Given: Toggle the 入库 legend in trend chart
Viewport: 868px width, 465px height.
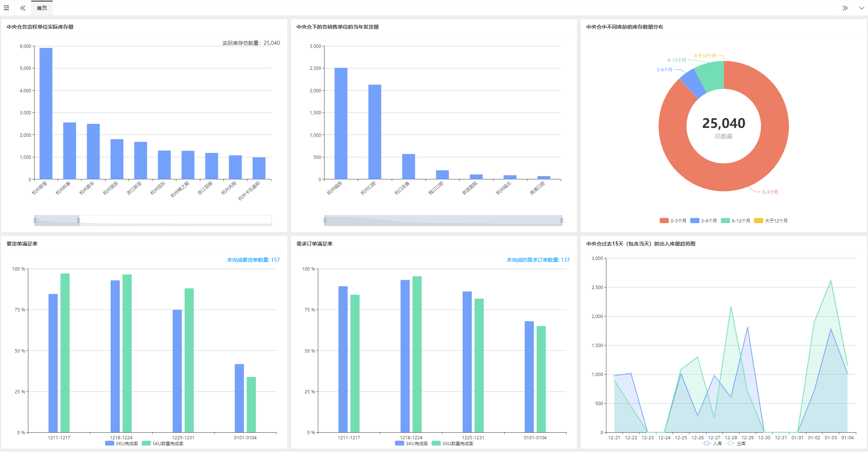Looking at the screenshot, I should point(712,443).
